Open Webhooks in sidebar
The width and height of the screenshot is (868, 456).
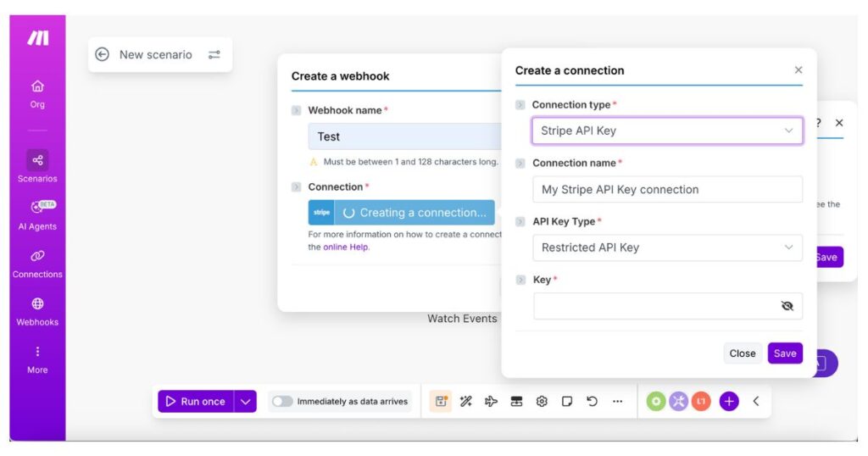(37, 312)
